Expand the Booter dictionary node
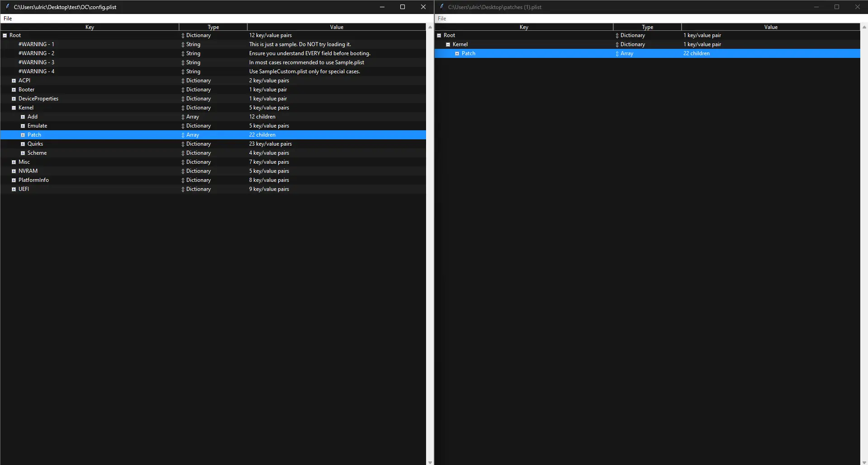The width and height of the screenshot is (868, 465). click(x=14, y=90)
